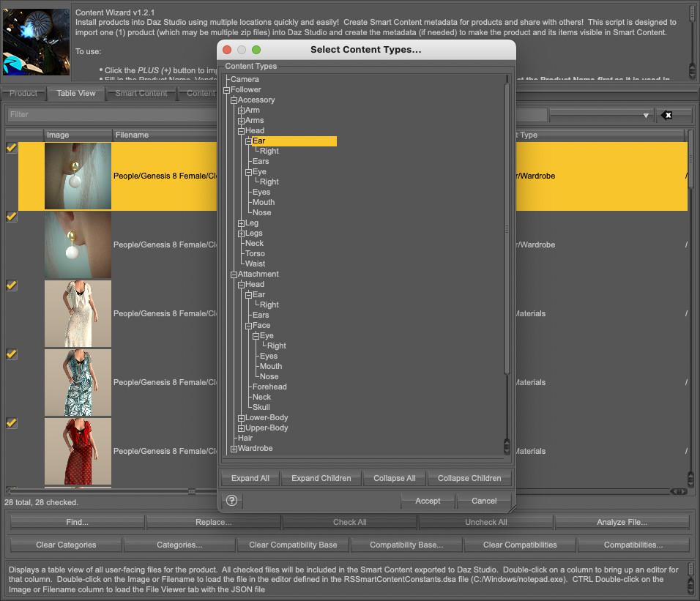This screenshot has height=601, width=700.
Task: Click the Collapse All button
Action: [395, 478]
